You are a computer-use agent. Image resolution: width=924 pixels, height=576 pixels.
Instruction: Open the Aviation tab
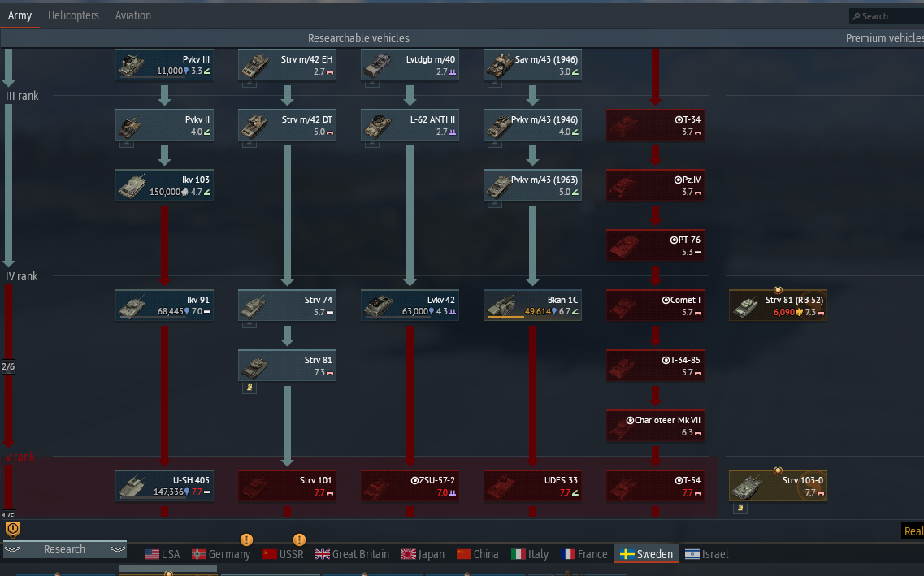(133, 16)
